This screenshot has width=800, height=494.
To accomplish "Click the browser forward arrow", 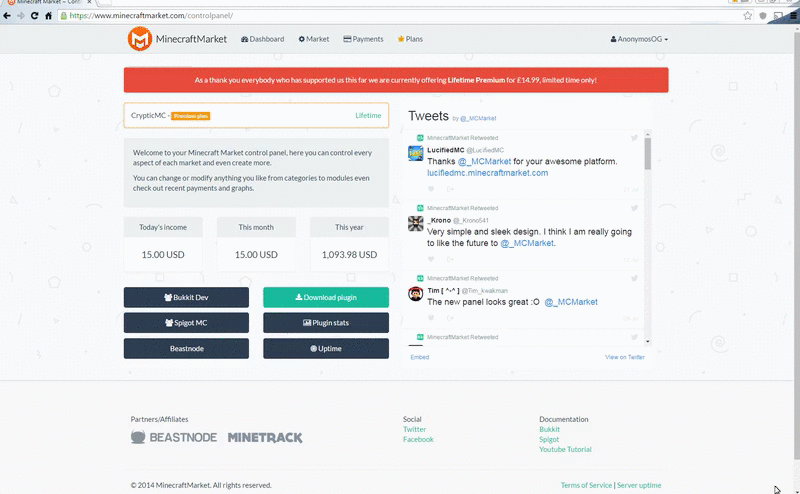I will point(21,16).
